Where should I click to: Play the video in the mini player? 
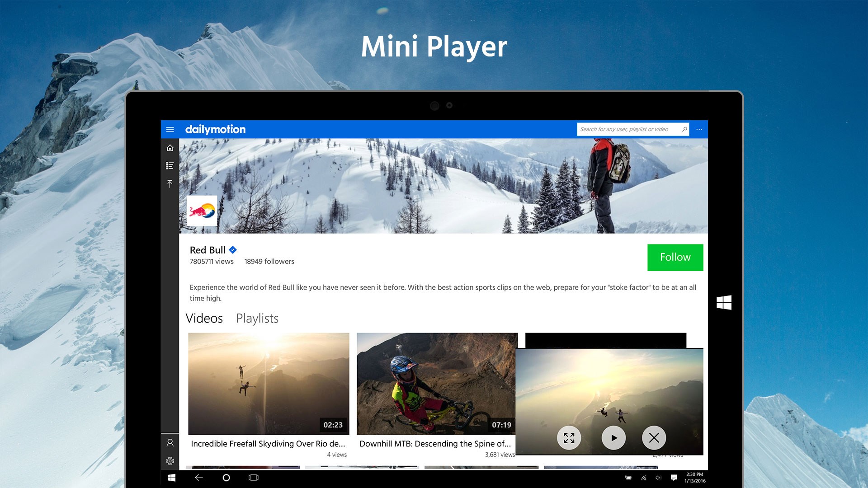point(613,437)
